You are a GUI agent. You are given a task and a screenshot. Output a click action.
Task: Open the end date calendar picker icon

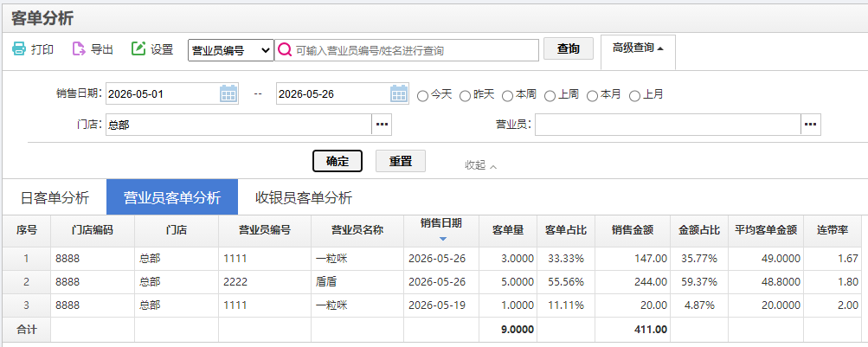pos(399,93)
